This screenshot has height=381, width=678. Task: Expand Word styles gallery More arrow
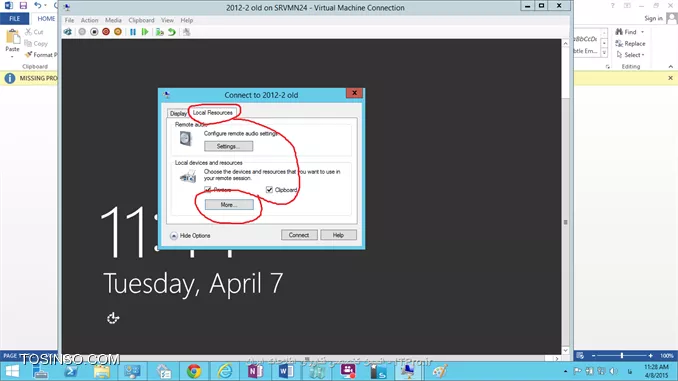point(604,53)
